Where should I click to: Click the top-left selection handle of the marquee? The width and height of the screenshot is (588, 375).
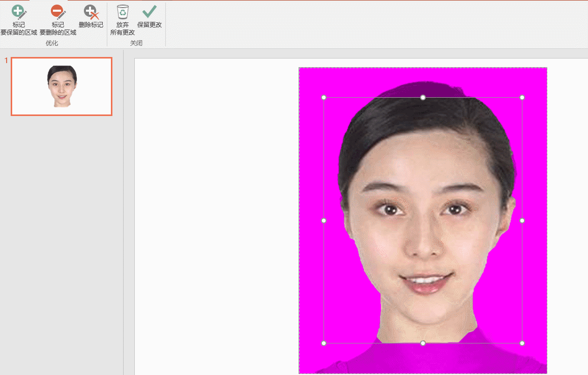[x=324, y=97]
